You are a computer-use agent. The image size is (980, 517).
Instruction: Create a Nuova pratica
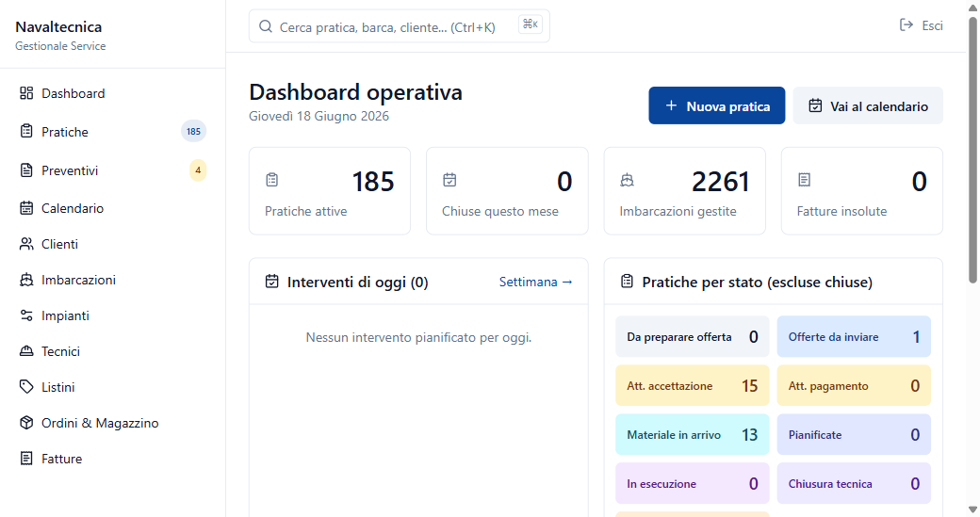[717, 105]
